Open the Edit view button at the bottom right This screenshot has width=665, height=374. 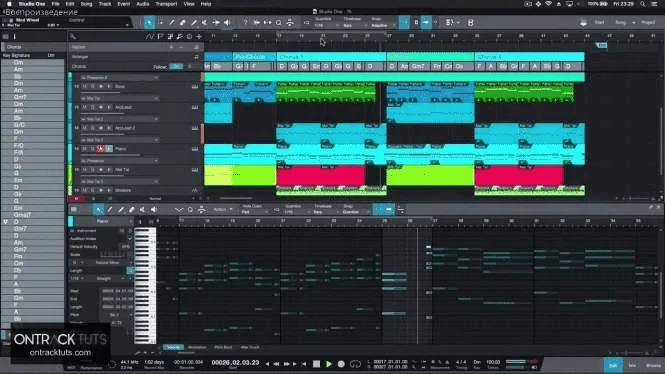pyautogui.click(x=613, y=365)
